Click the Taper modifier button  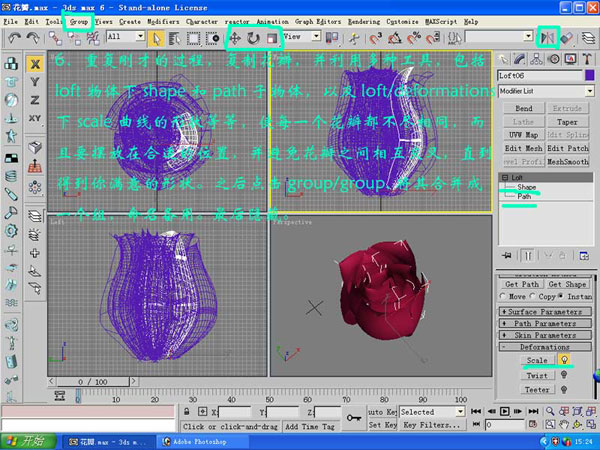click(567, 122)
